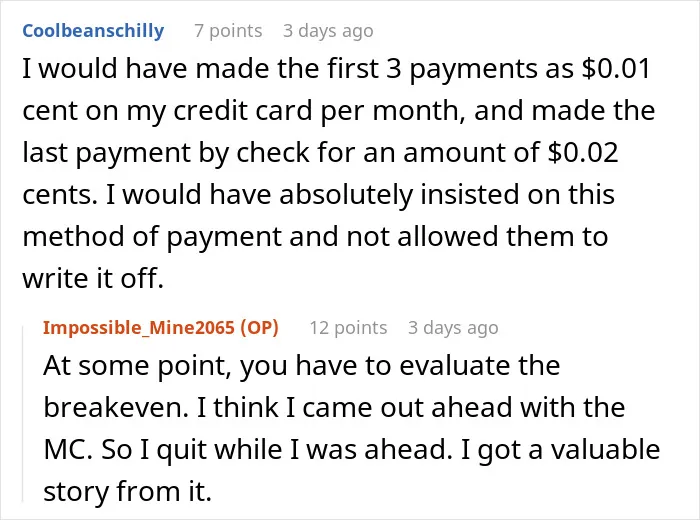
Task: Click the "12 points" reply score
Action: click(x=348, y=328)
